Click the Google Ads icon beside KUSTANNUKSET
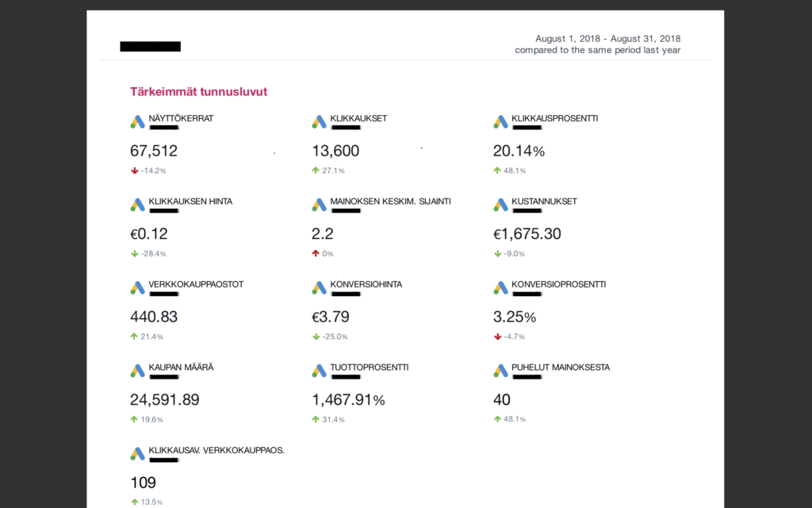This screenshot has width=812, height=508. click(500, 205)
